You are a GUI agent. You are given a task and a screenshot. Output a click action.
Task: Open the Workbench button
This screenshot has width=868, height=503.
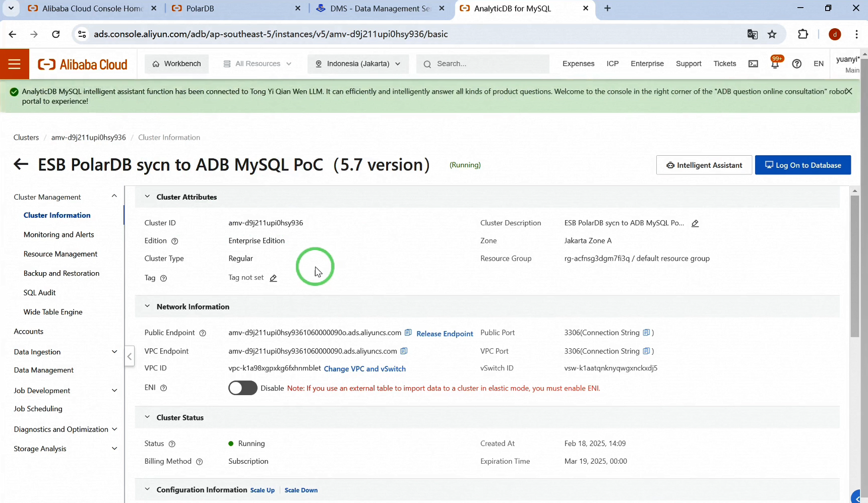tap(176, 64)
